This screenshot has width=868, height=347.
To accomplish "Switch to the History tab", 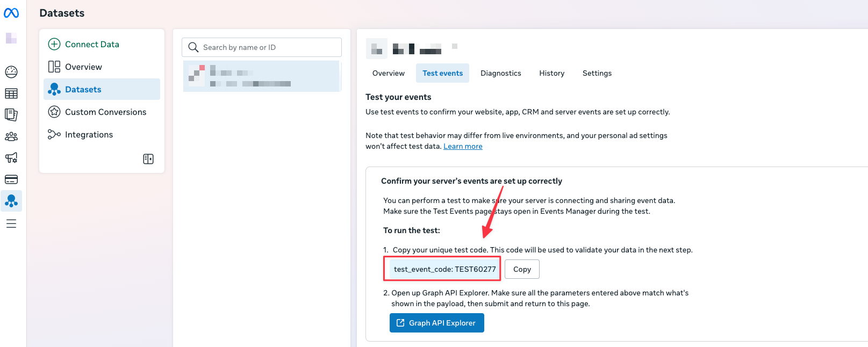I will click(551, 73).
